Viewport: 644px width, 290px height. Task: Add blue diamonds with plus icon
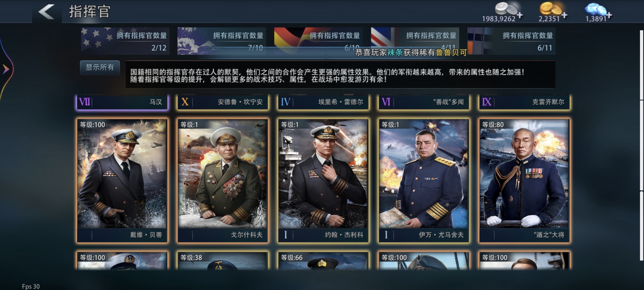[609, 15]
